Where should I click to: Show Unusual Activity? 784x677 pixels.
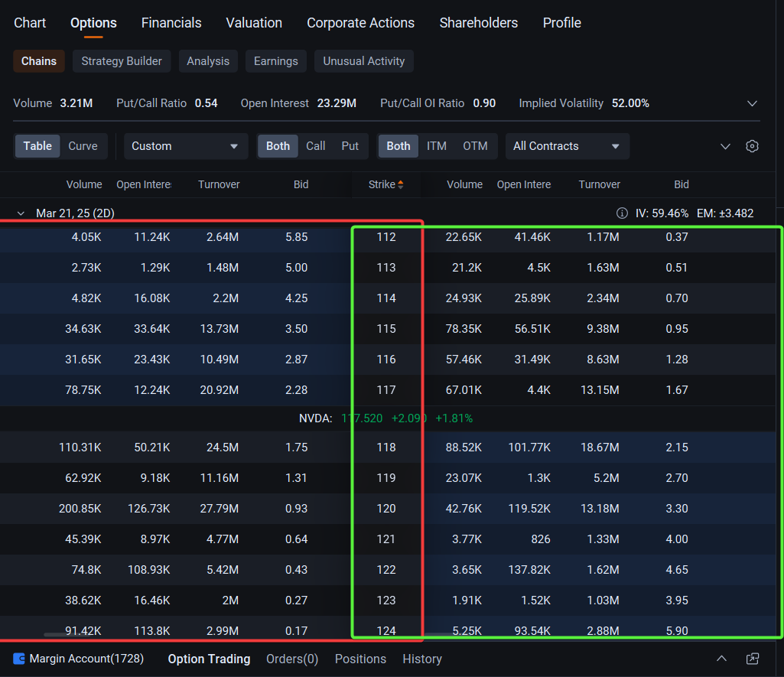[x=364, y=61]
